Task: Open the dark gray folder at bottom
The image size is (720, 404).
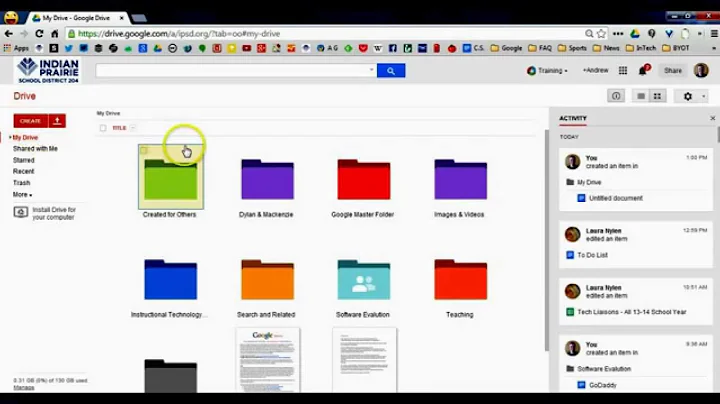Action: point(170,376)
